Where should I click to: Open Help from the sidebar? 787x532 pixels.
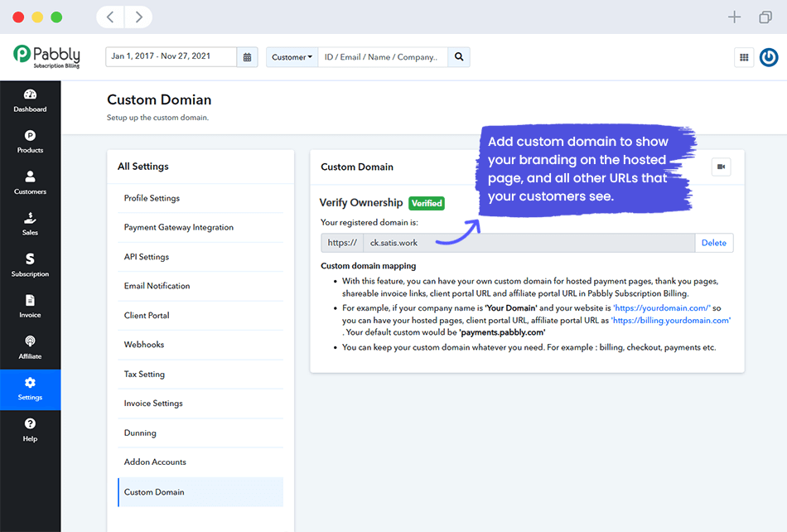[30, 429]
